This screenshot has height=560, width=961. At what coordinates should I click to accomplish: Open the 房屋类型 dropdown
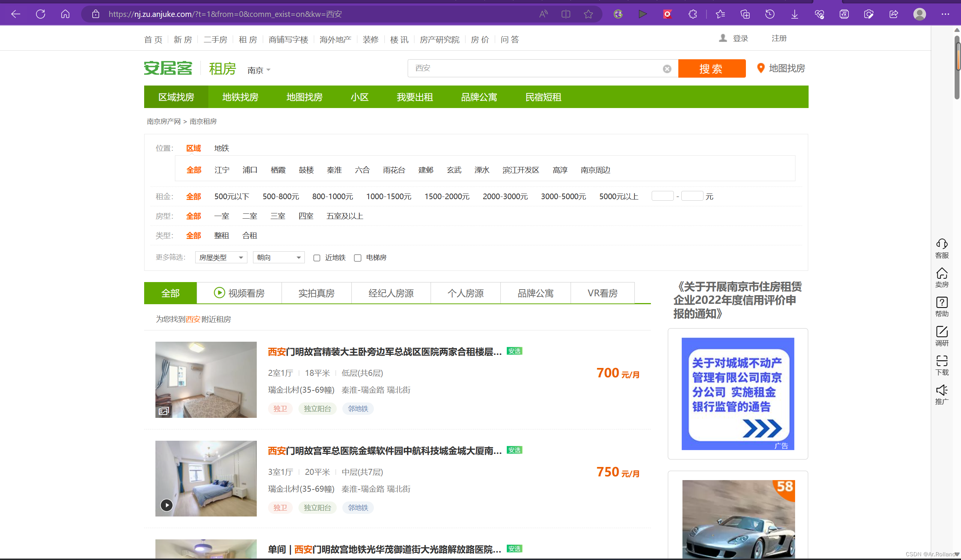click(221, 258)
